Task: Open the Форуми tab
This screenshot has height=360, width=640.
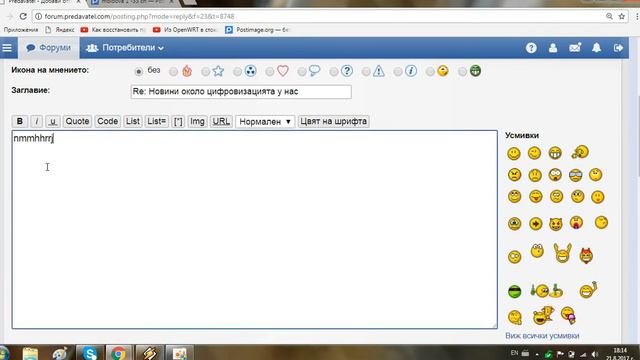Action: coord(49,48)
